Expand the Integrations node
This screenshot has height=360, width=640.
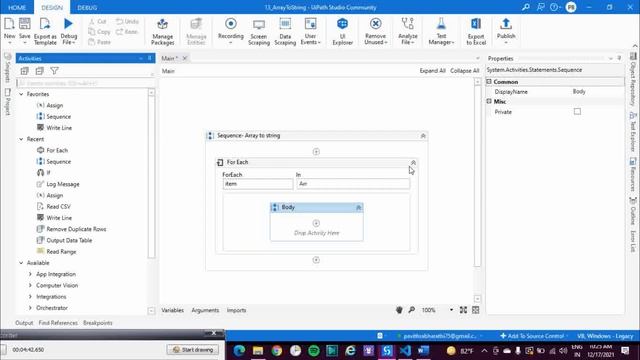click(30, 297)
